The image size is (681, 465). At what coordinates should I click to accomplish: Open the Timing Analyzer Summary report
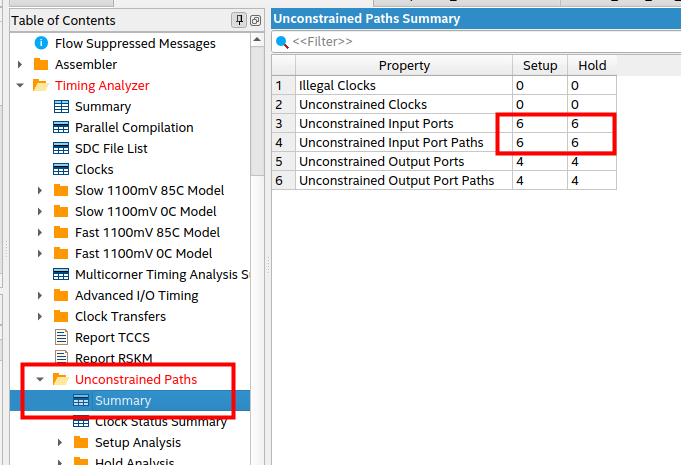pyautogui.click(x=103, y=106)
